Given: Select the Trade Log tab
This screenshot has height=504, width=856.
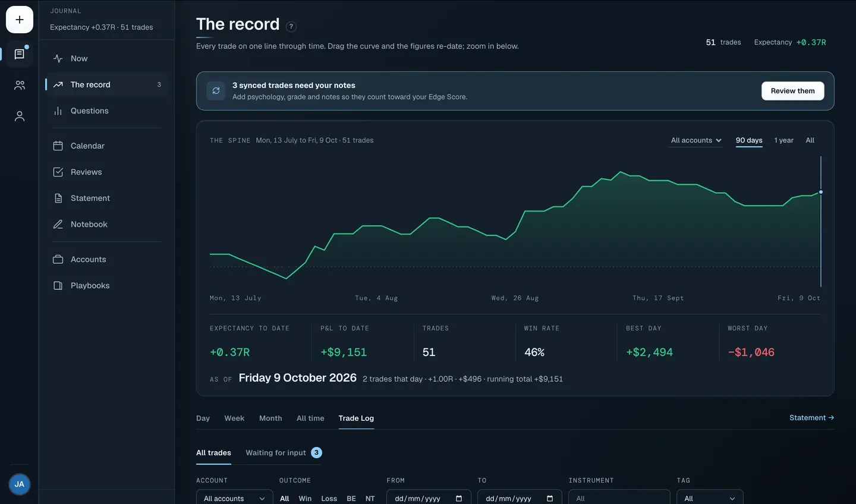Looking at the screenshot, I should point(356,418).
